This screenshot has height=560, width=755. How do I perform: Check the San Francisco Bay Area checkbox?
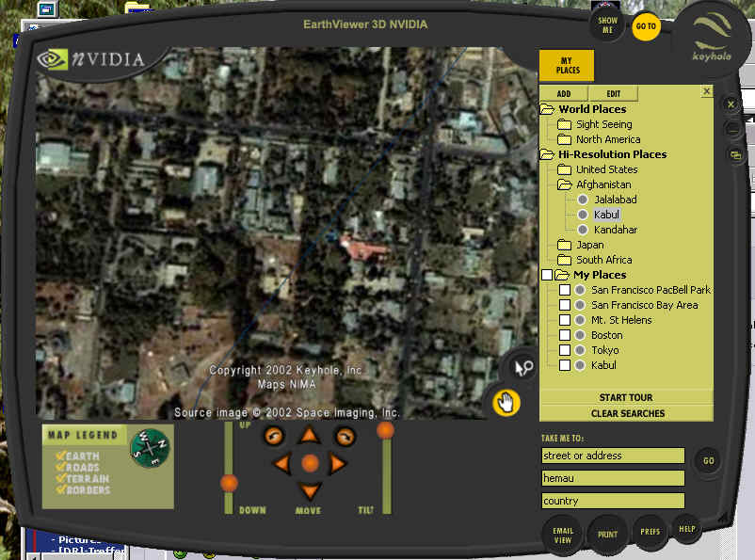[565, 305]
